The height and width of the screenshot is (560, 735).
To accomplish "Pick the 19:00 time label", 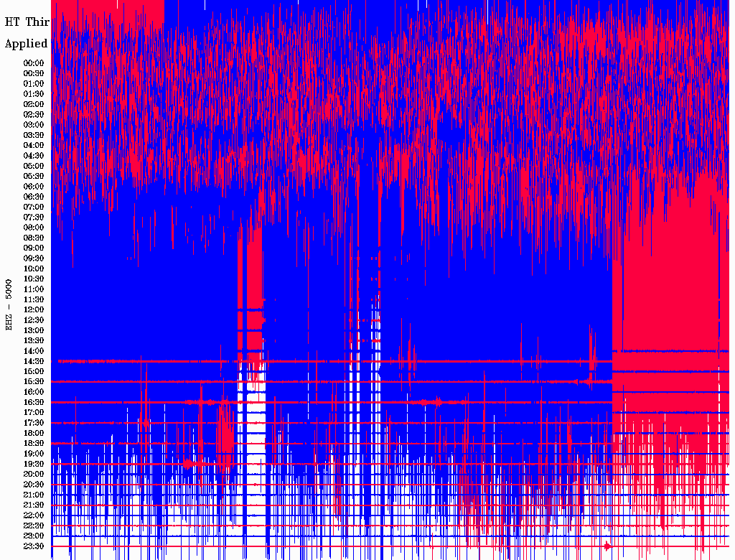I will 34,454.
